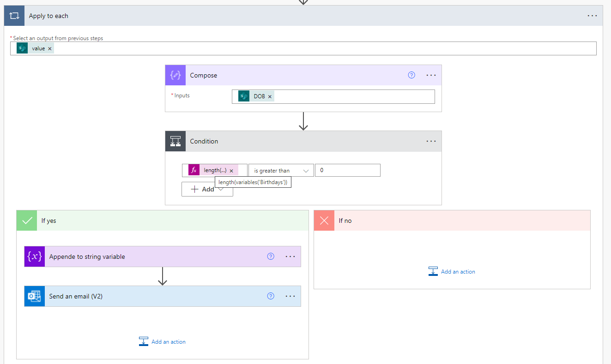Click Add an action under If no
Image resolution: width=611 pixels, height=364 pixels.
click(x=452, y=272)
